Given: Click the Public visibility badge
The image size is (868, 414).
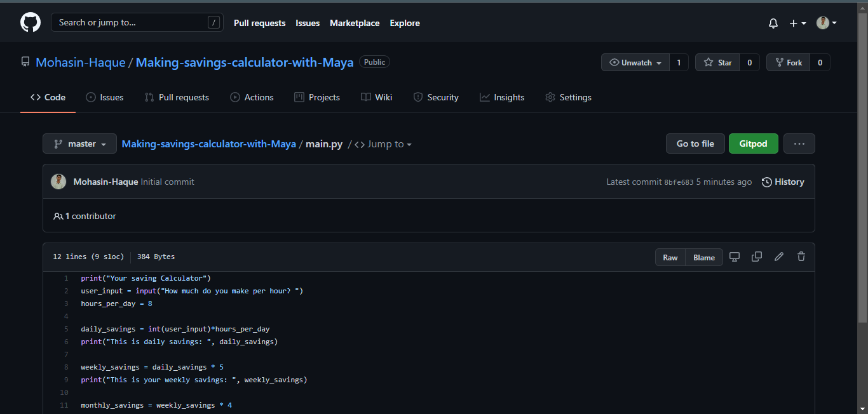Looking at the screenshot, I should (x=374, y=62).
